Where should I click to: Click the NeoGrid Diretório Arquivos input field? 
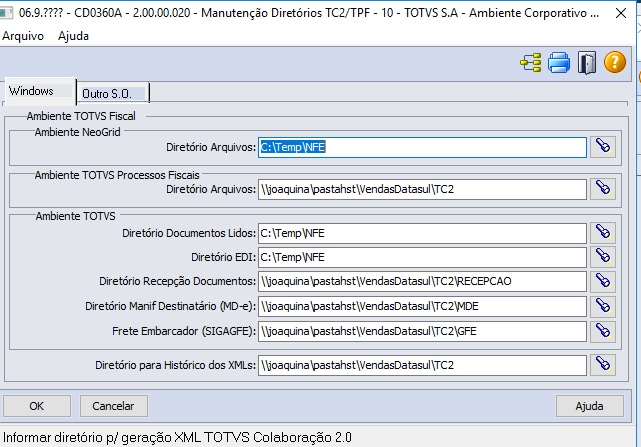(x=422, y=147)
